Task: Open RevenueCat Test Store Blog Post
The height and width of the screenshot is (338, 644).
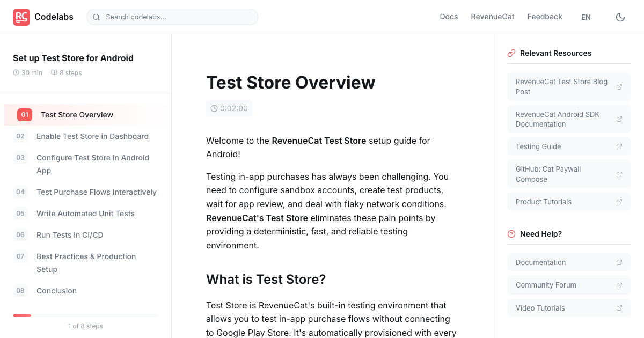Action: point(569,87)
